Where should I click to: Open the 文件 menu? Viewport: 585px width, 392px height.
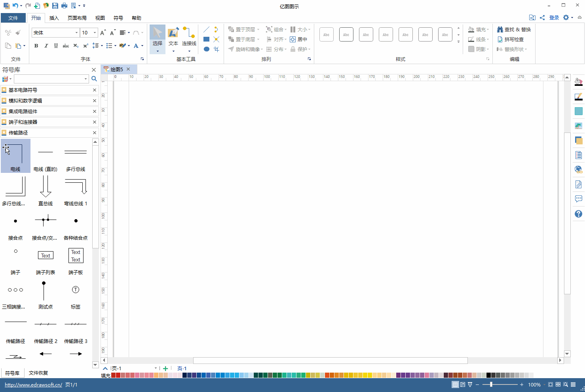pyautogui.click(x=13, y=18)
